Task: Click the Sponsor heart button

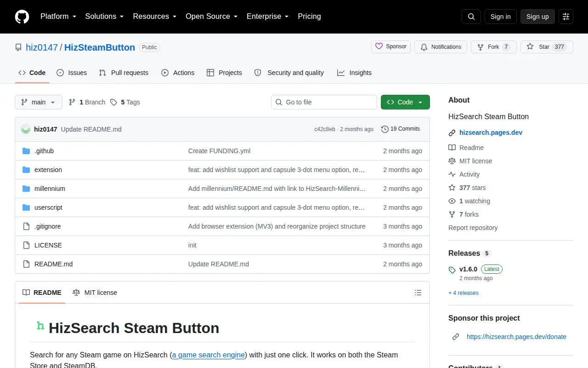Action: [x=391, y=47]
